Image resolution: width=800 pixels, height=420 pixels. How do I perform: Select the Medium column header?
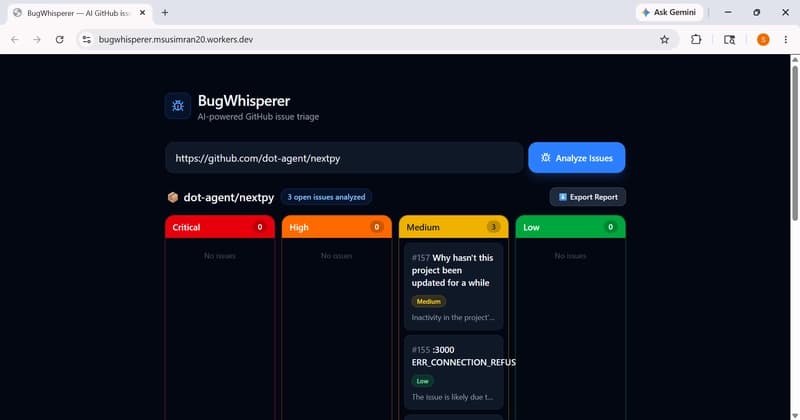[x=454, y=227]
